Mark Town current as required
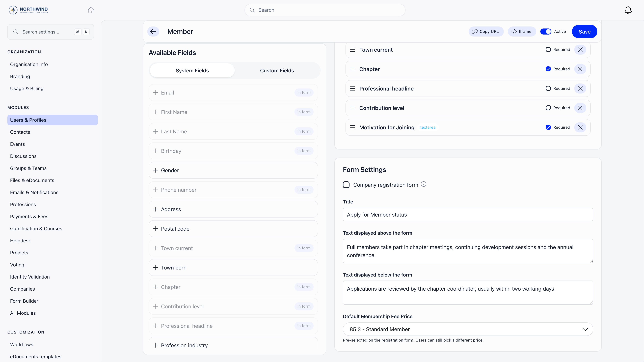This screenshot has width=644, height=362. (548, 49)
